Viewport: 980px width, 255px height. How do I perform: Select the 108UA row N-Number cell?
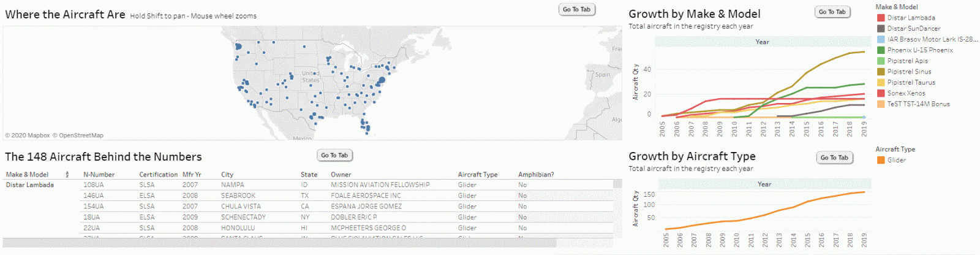94,185
